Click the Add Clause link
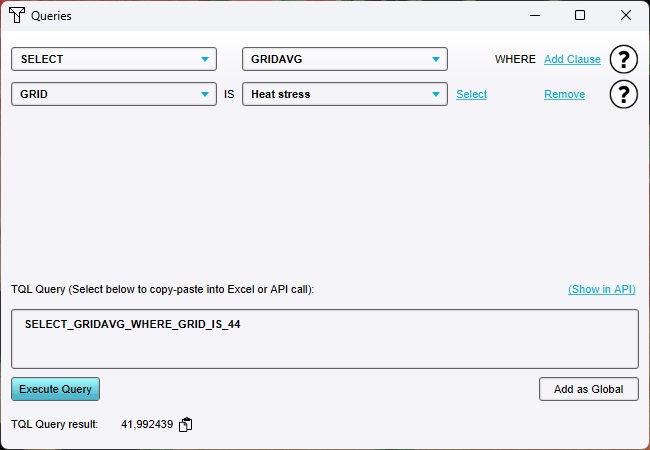 click(x=572, y=59)
